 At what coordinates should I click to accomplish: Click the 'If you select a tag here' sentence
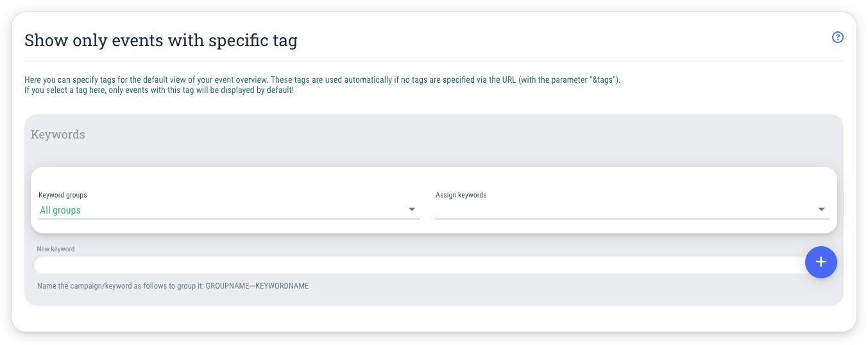(x=159, y=90)
